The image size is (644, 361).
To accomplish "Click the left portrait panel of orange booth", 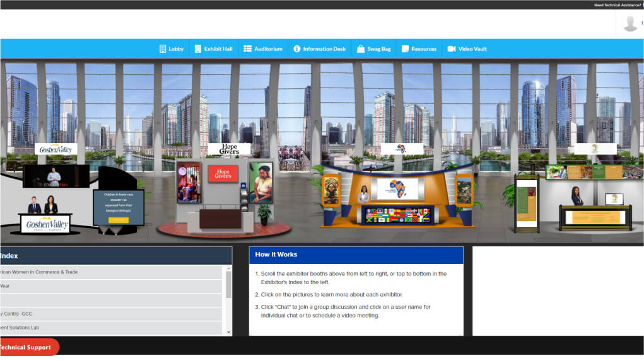I will (331, 191).
